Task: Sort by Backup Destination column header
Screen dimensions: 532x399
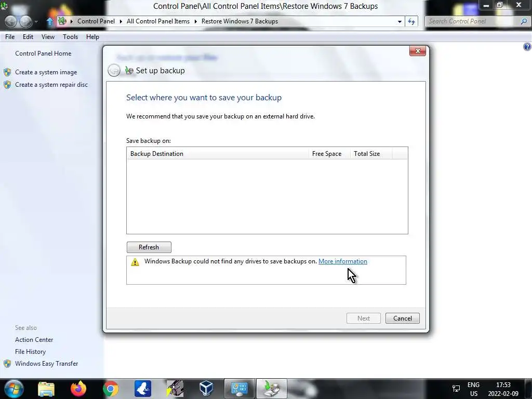Action: [218, 154]
